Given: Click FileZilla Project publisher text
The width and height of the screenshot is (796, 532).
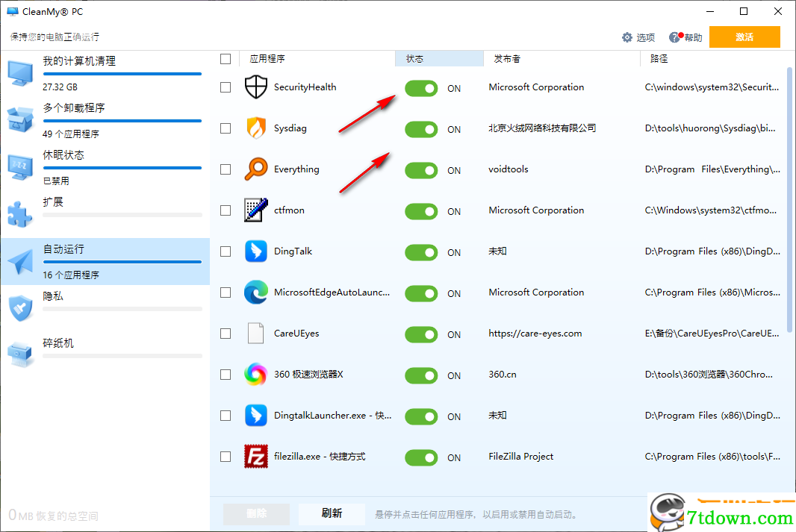Looking at the screenshot, I should coord(521,457).
